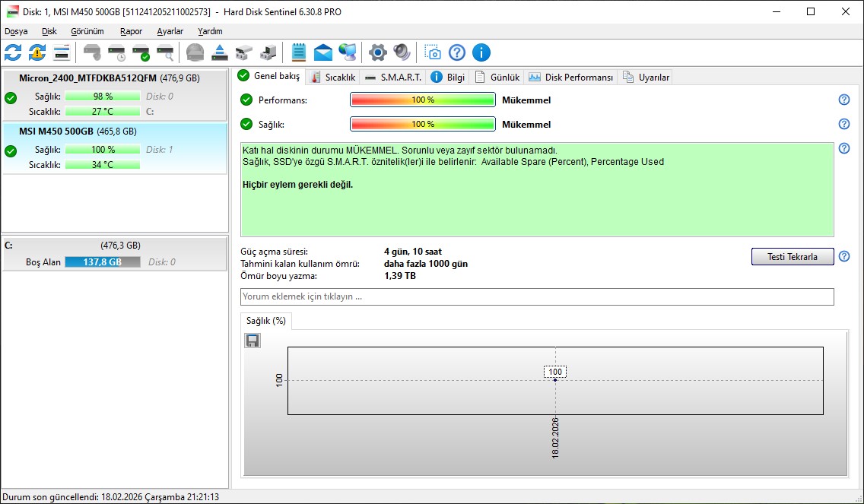Click the disk with green checkmark icon

click(141, 53)
